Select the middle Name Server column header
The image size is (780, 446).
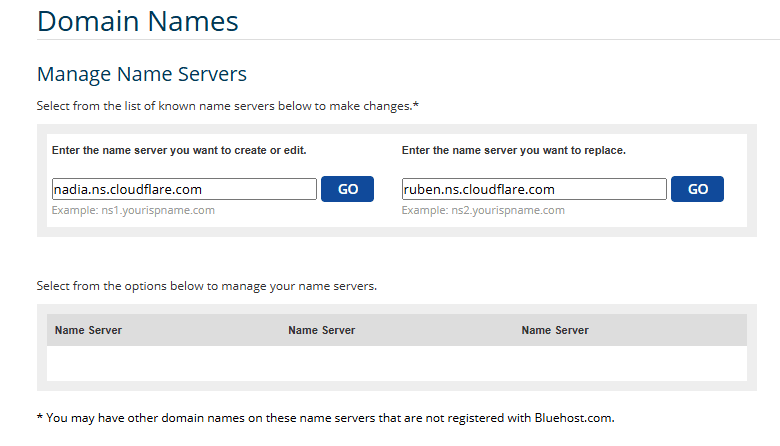click(321, 330)
